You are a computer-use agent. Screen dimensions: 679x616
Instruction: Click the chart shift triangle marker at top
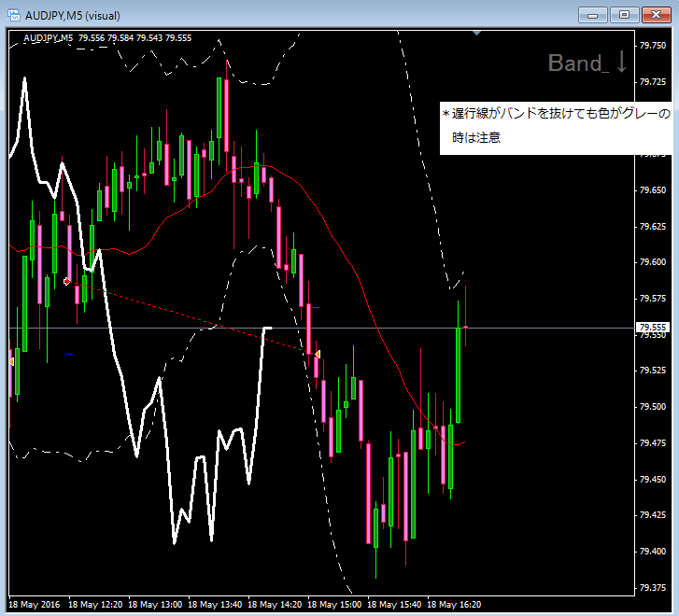click(x=477, y=33)
